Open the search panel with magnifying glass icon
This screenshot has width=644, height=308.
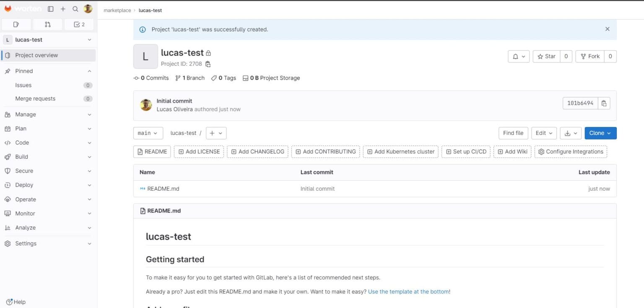(75, 9)
